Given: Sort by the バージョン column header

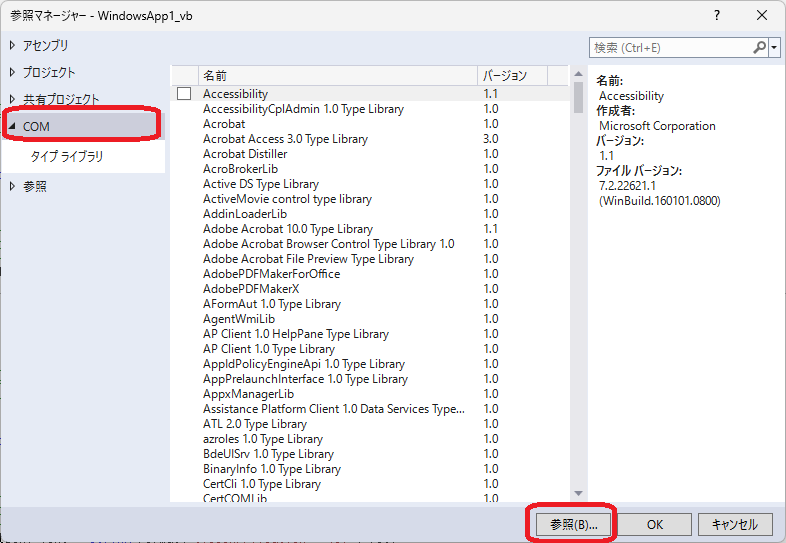Looking at the screenshot, I should coord(512,76).
